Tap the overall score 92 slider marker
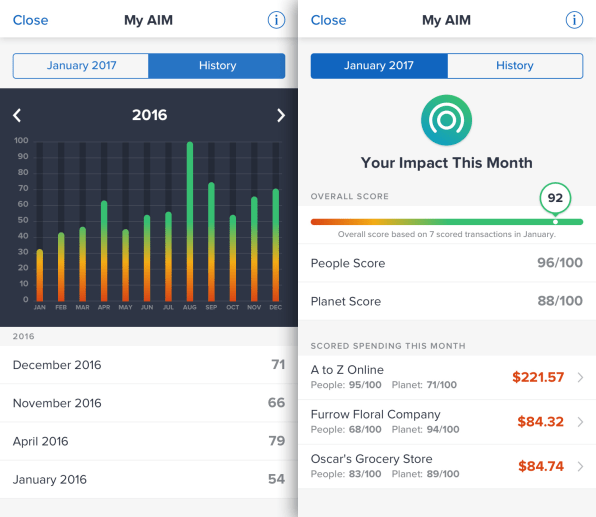Viewport: 596px width, 517px height. point(555,198)
